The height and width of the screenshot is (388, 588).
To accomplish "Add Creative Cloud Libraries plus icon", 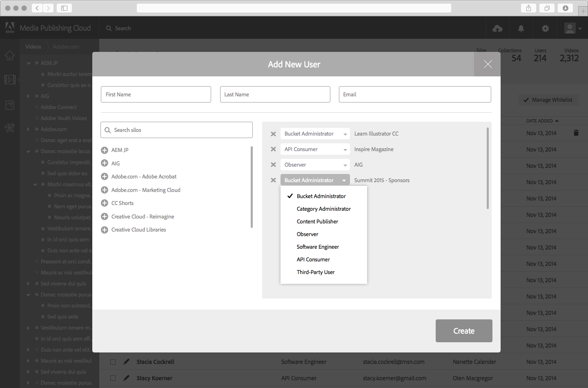I will [105, 230].
